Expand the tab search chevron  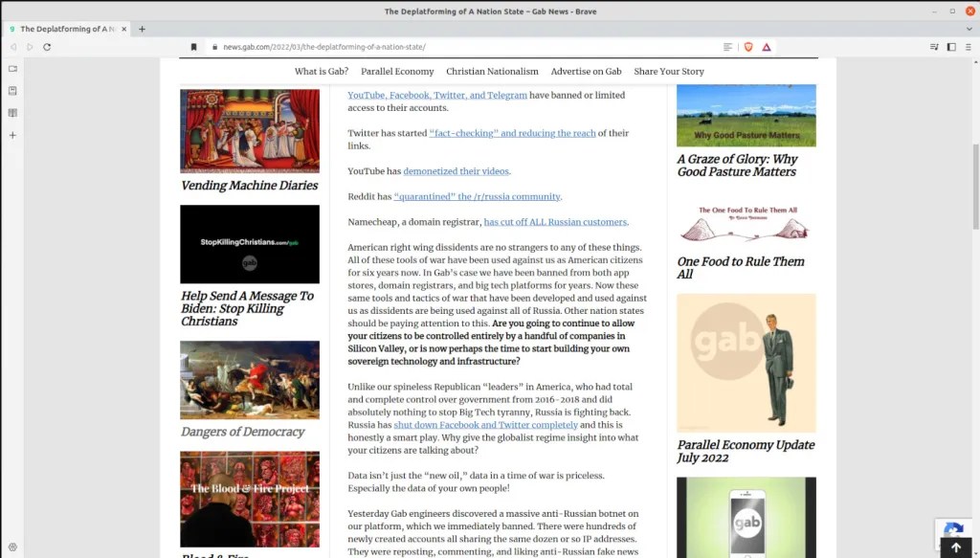(x=969, y=29)
